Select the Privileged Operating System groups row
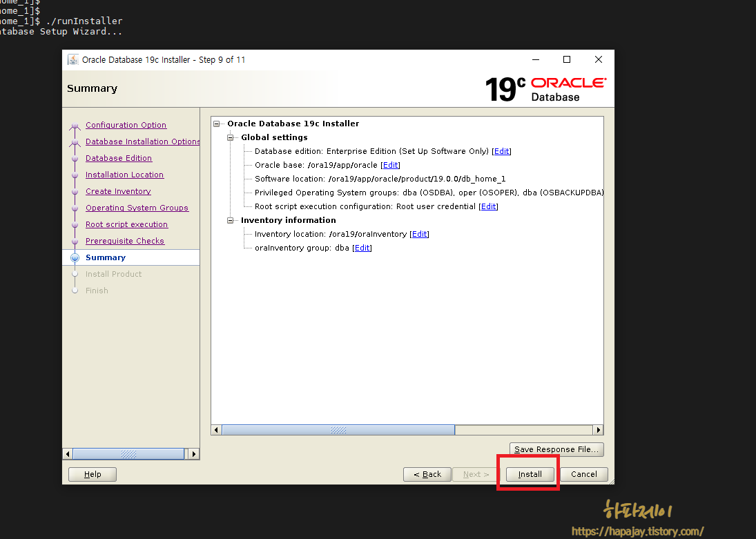The image size is (756, 539). (x=429, y=193)
